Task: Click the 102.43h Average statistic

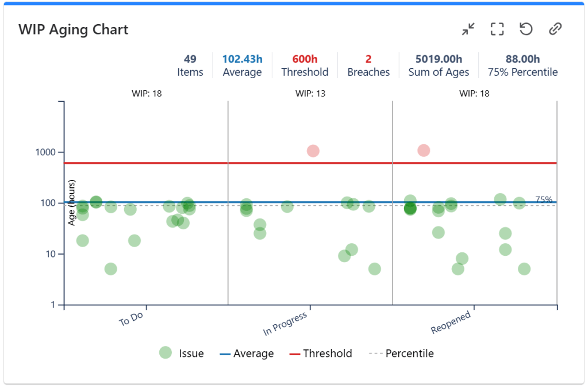Action: click(x=242, y=66)
